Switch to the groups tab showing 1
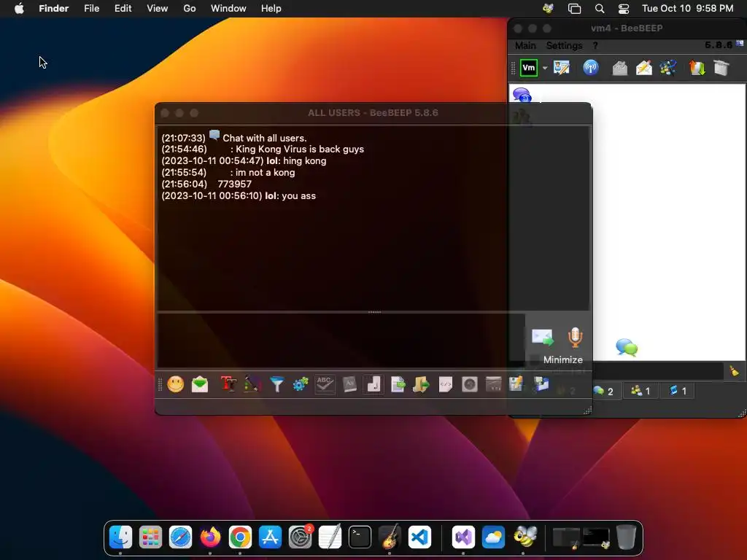Image resolution: width=747 pixels, height=560 pixels. (640, 391)
